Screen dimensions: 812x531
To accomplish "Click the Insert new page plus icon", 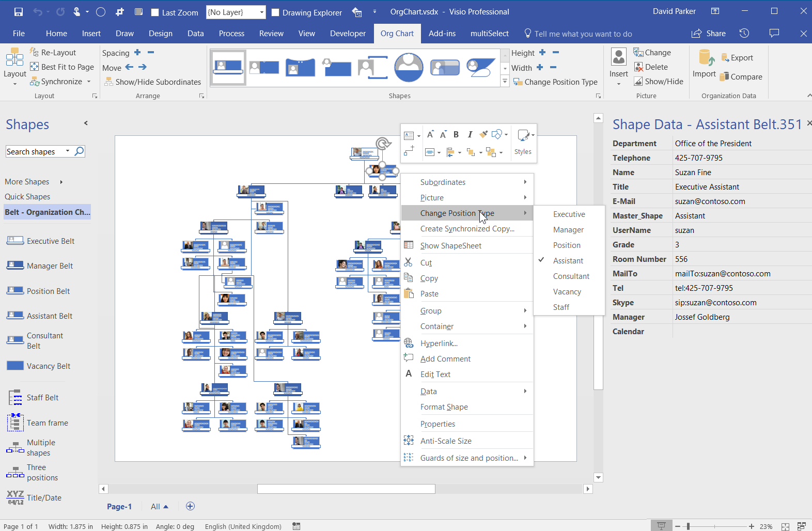I will [x=190, y=506].
